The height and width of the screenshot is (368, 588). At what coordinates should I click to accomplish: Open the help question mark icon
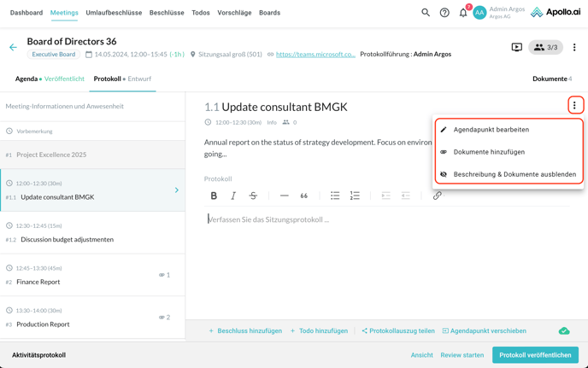[444, 13]
